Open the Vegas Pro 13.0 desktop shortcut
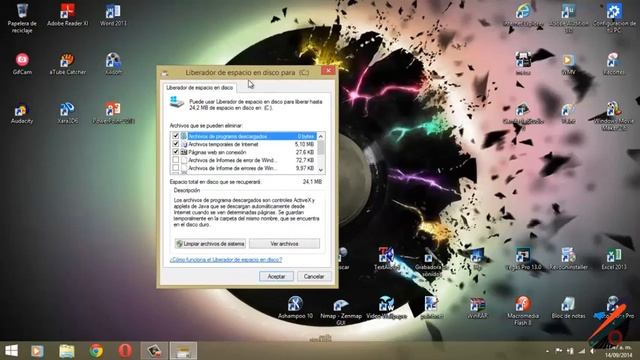Viewport: 640px width, 360px height. pos(523,259)
